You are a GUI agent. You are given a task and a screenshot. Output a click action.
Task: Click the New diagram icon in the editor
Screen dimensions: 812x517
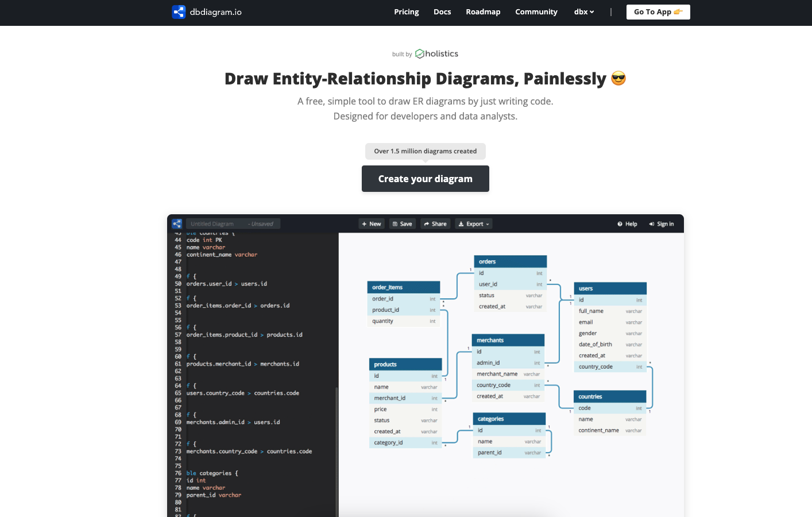click(x=364, y=223)
